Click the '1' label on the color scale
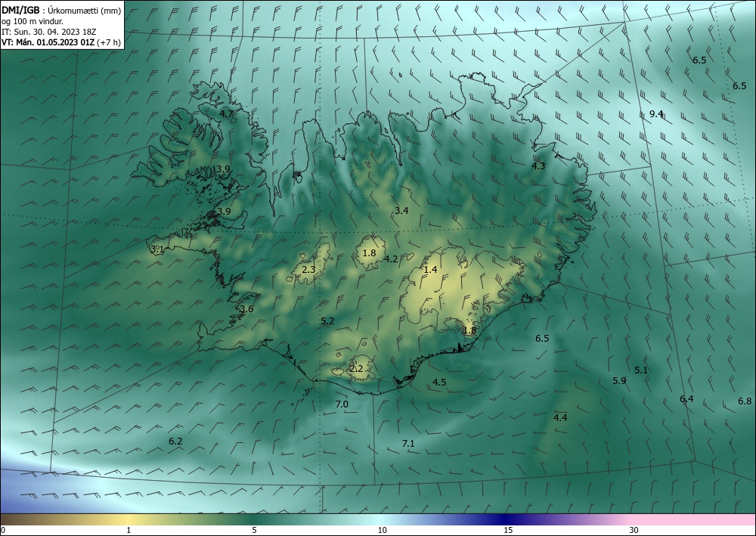The image size is (756, 536). click(129, 530)
